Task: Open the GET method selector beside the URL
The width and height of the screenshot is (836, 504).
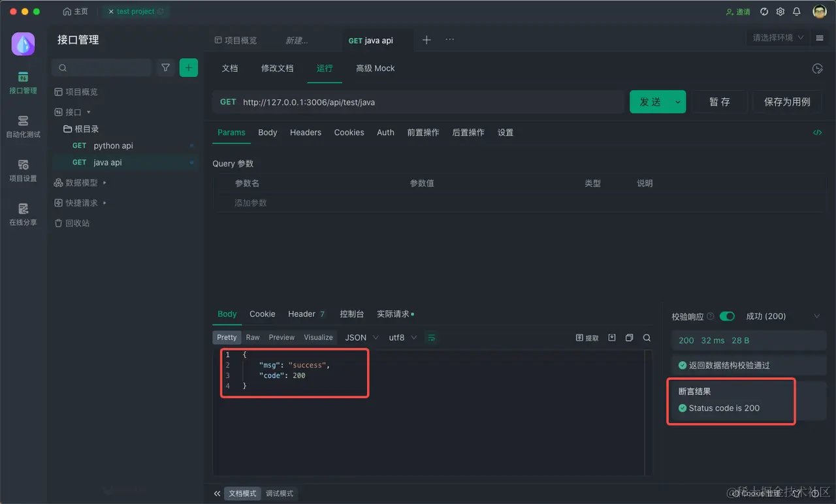Action: [228, 102]
